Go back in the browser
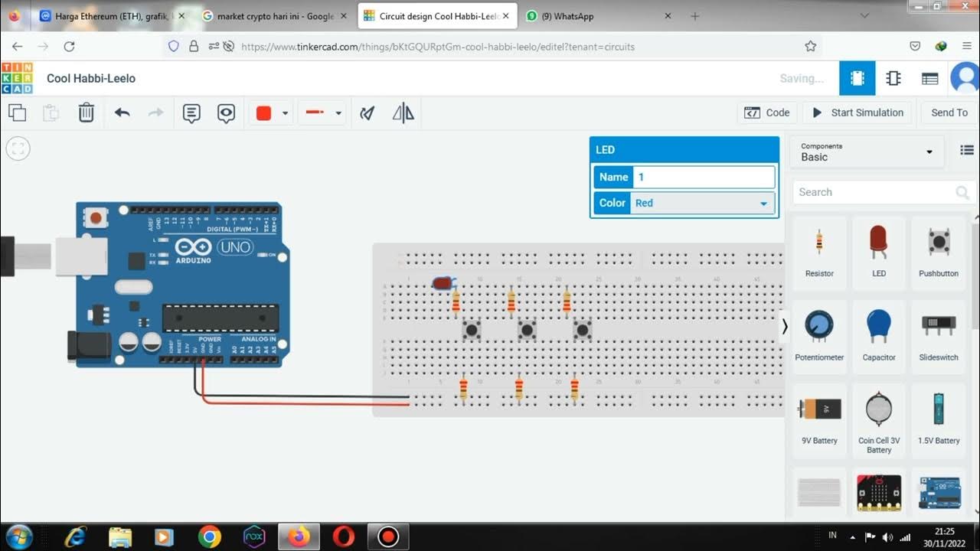Image resolution: width=980 pixels, height=551 pixels. point(17,47)
